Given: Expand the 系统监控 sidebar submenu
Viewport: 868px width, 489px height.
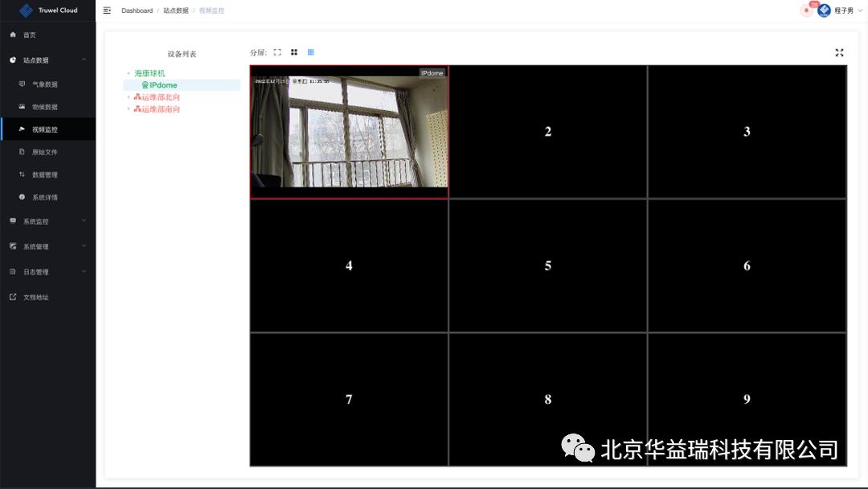Looking at the screenshot, I should 47,221.
